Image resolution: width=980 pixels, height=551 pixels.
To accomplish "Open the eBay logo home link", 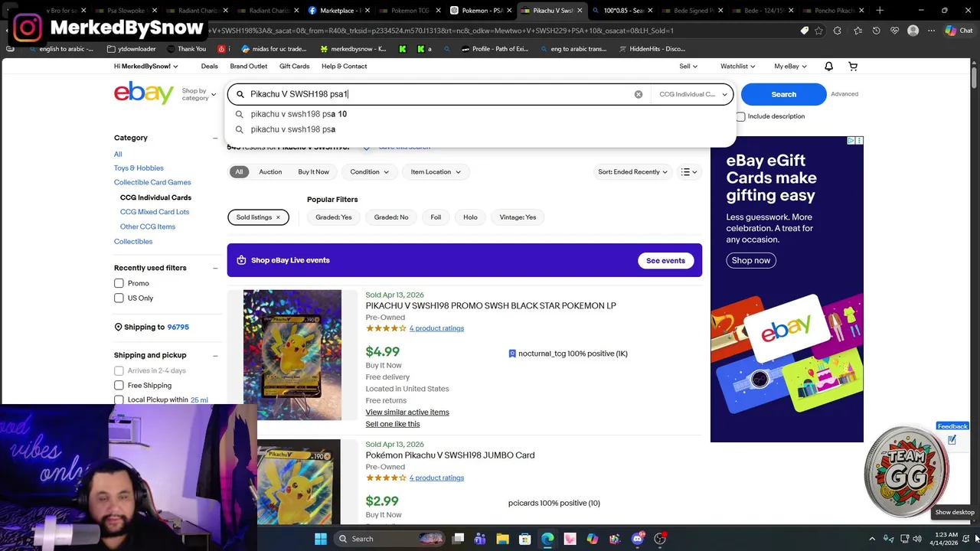I will pyautogui.click(x=144, y=93).
